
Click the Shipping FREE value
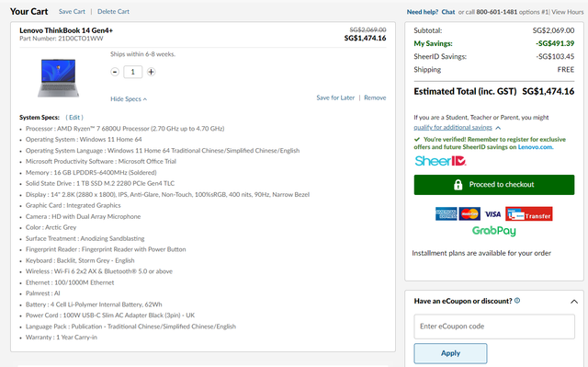point(566,70)
